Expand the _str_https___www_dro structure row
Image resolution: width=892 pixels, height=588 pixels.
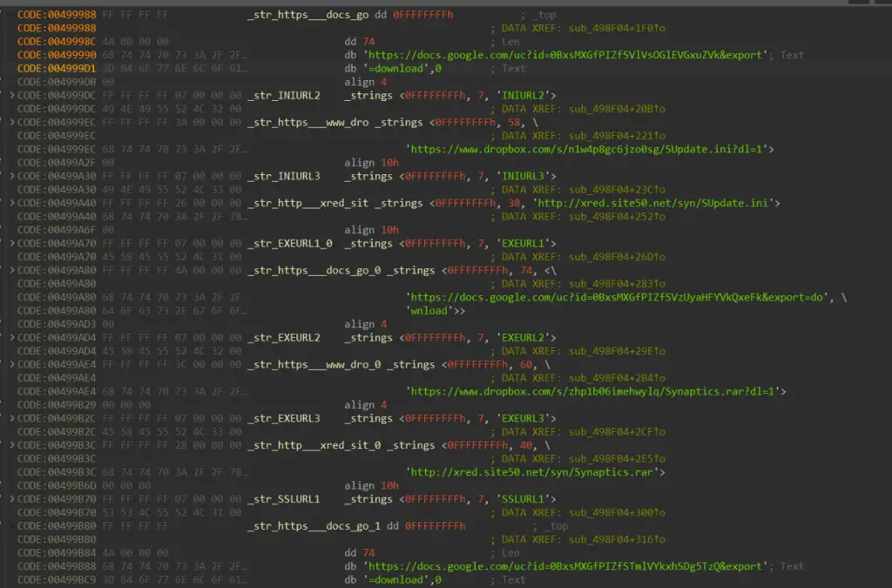point(12,122)
